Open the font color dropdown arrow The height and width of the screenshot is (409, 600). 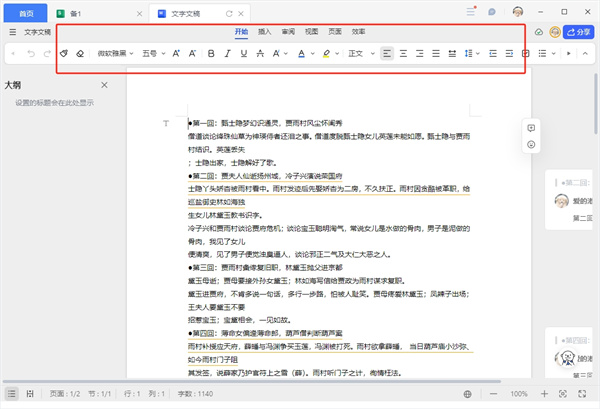pyautogui.click(x=313, y=54)
